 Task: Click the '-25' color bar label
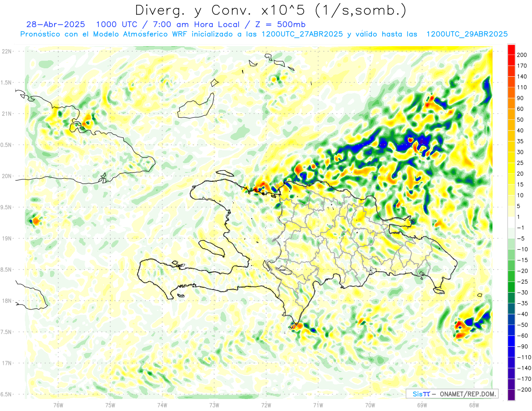point(523,282)
